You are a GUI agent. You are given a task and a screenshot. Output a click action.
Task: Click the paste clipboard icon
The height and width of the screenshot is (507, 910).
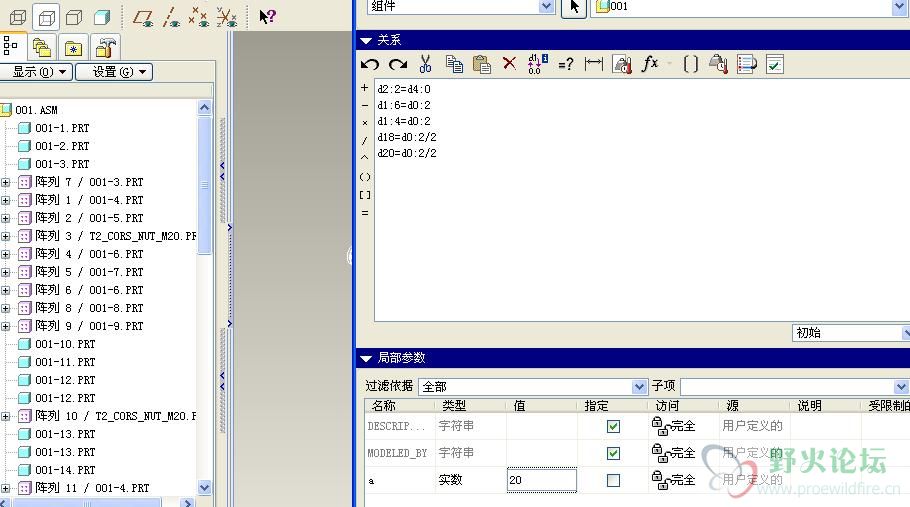(482, 64)
